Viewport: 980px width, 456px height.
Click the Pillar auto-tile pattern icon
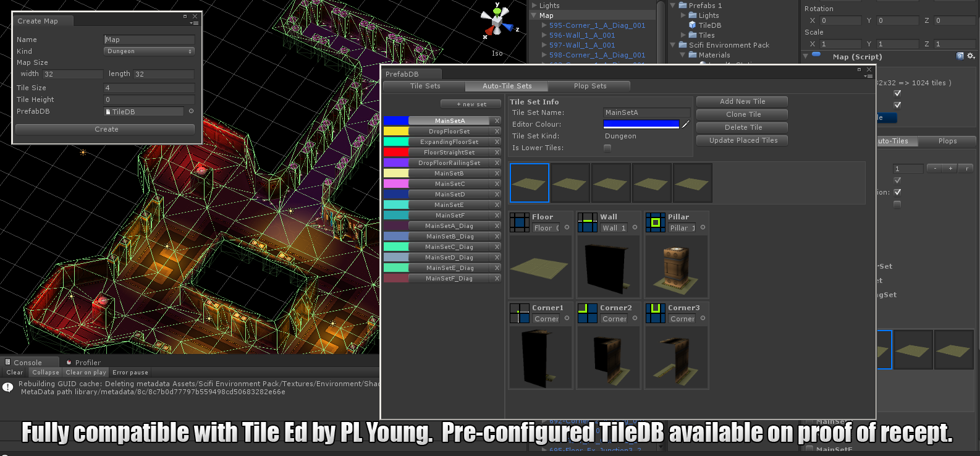tap(656, 222)
